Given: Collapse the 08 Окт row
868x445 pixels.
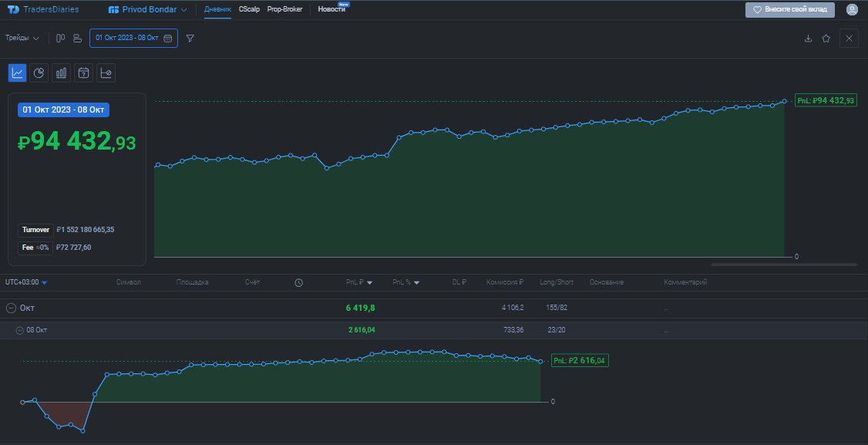Looking at the screenshot, I should point(19,330).
